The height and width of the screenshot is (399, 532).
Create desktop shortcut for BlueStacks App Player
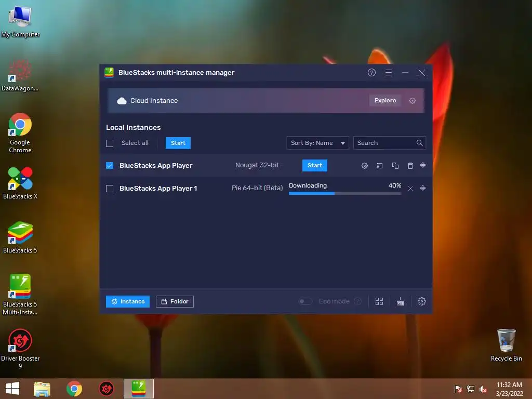click(x=379, y=166)
